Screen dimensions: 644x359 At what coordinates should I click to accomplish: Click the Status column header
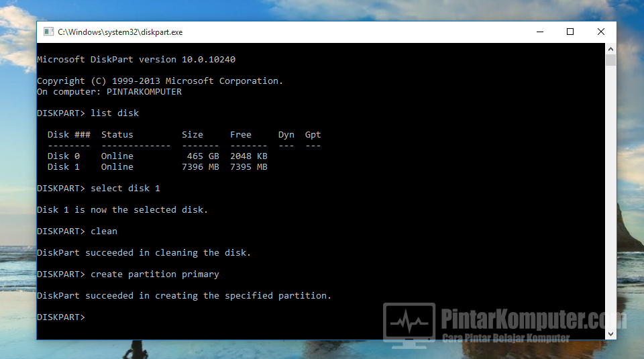pos(117,135)
